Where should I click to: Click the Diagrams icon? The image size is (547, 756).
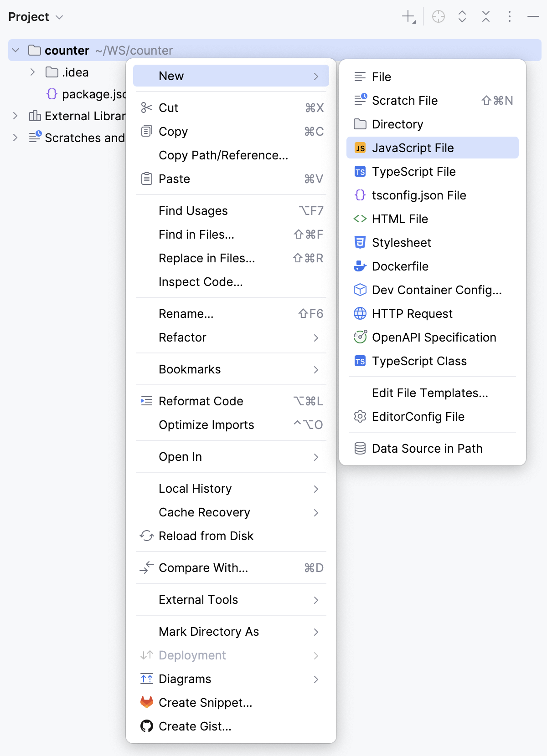pos(146,679)
